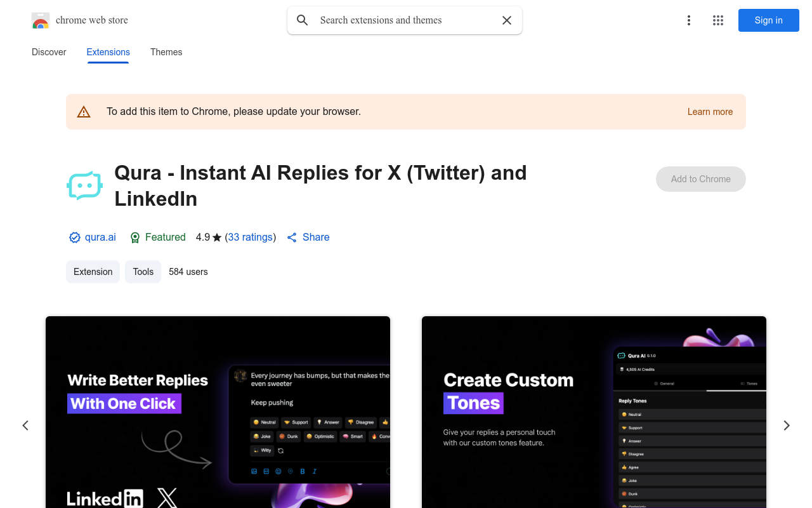Click the update your browser message
812x508 pixels.
click(x=233, y=112)
